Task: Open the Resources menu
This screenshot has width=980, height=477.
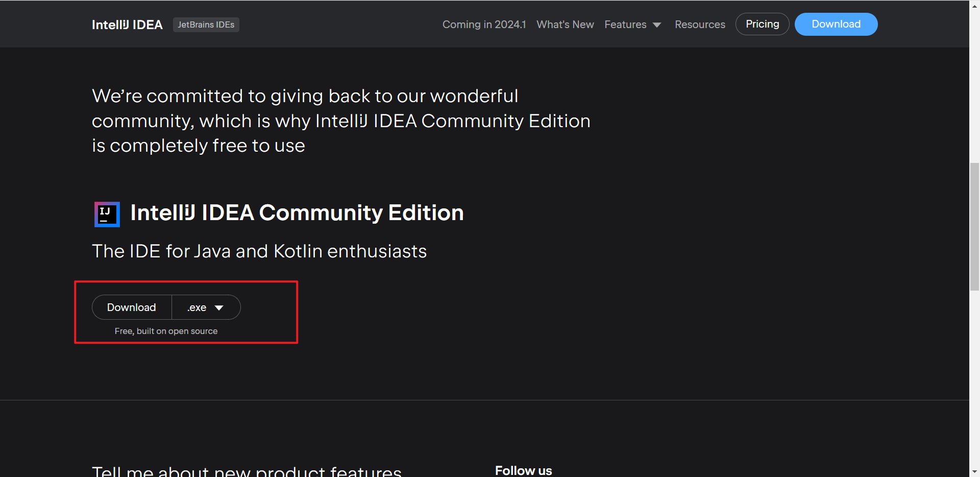Action: pyautogui.click(x=700, y=24)
